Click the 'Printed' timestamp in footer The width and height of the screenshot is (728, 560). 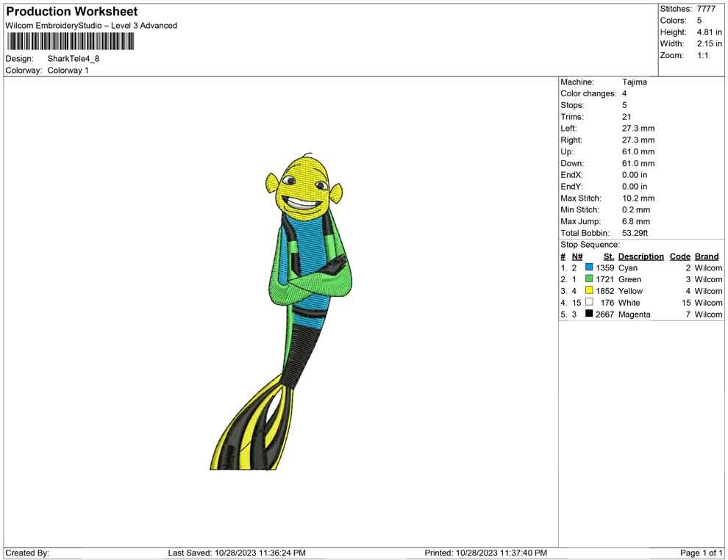pyautogui.click(x=485, y=553)
